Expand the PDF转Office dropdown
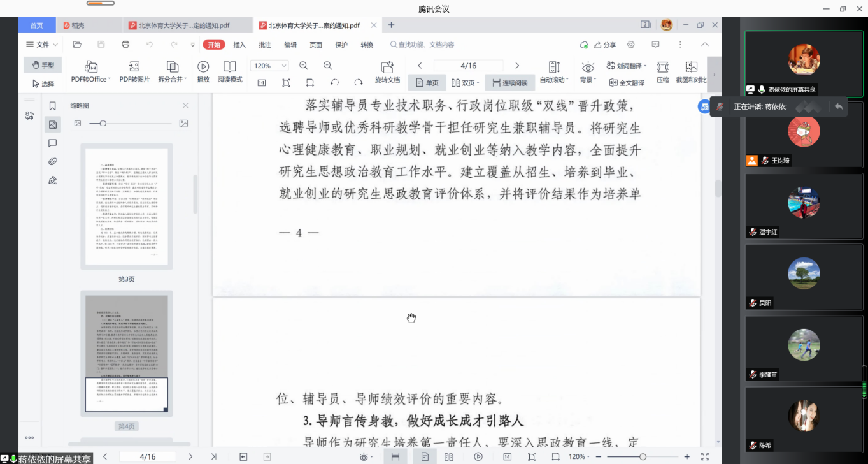This screenshot has width=868, height=464. click(110, 80)
